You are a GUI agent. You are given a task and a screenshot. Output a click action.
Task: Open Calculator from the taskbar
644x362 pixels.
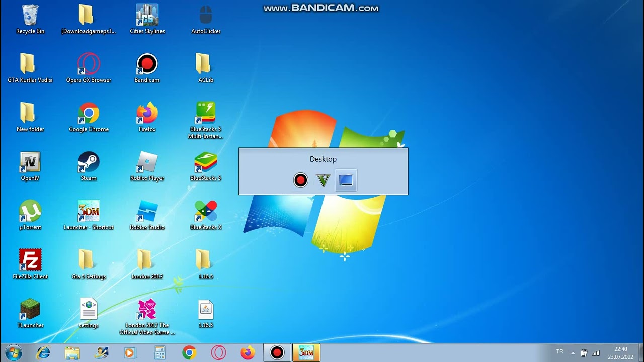[160, 353]
